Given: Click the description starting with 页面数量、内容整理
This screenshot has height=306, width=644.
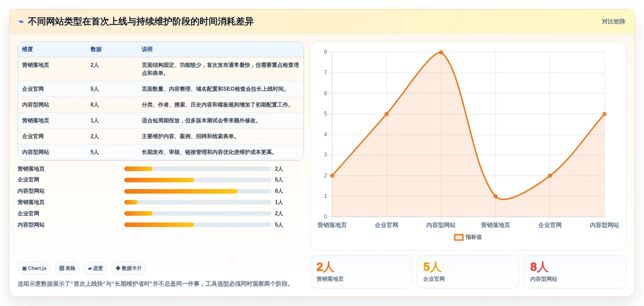Looking at the screenshot, I should pos(215,89).
